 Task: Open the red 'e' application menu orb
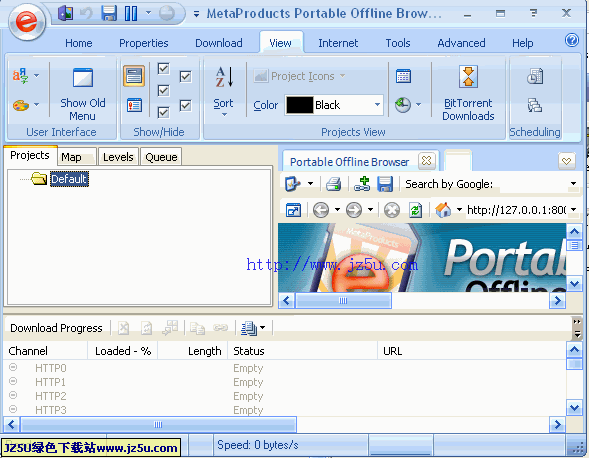click(26, 22)
